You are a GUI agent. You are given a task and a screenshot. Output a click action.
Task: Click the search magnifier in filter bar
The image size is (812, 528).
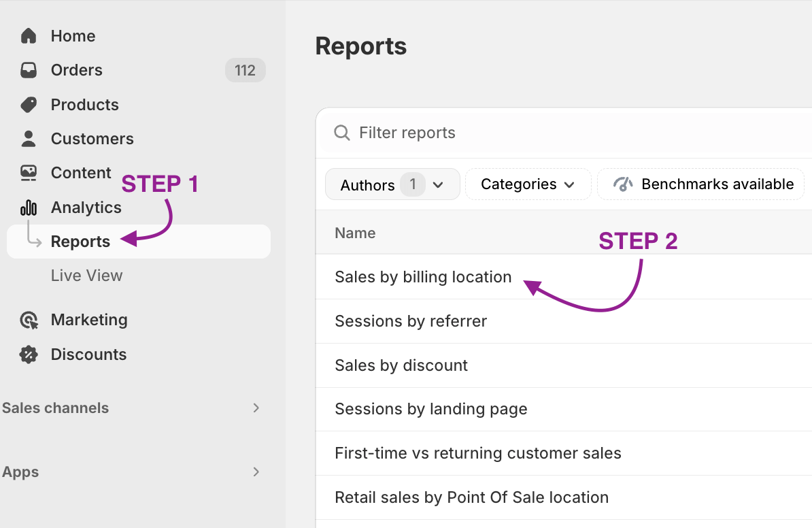pos(341,133)
